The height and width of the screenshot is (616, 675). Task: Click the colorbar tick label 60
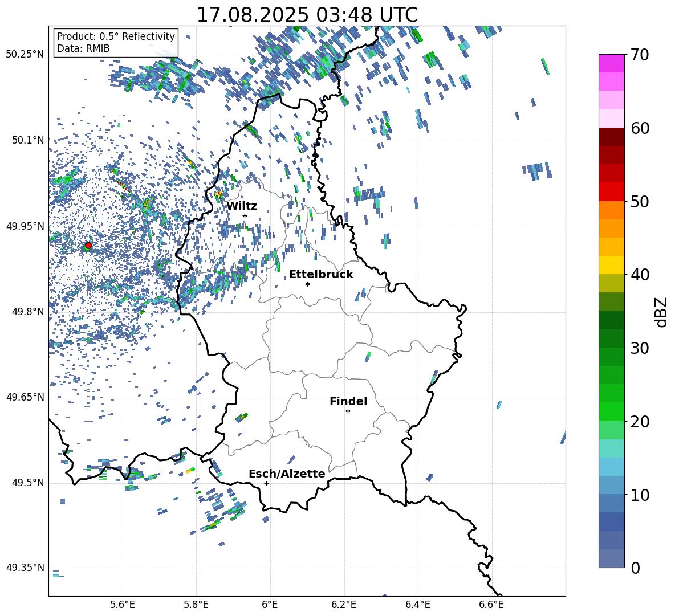pos(640,128)
